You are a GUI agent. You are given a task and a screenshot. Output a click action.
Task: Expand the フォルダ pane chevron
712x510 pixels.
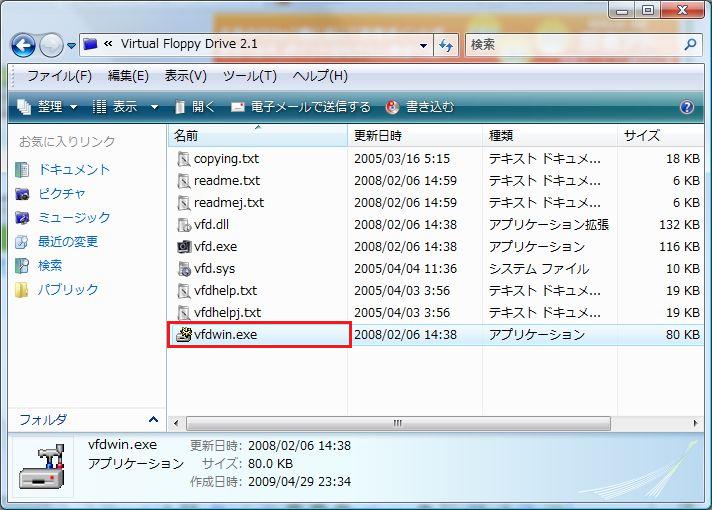click(153, 420)
